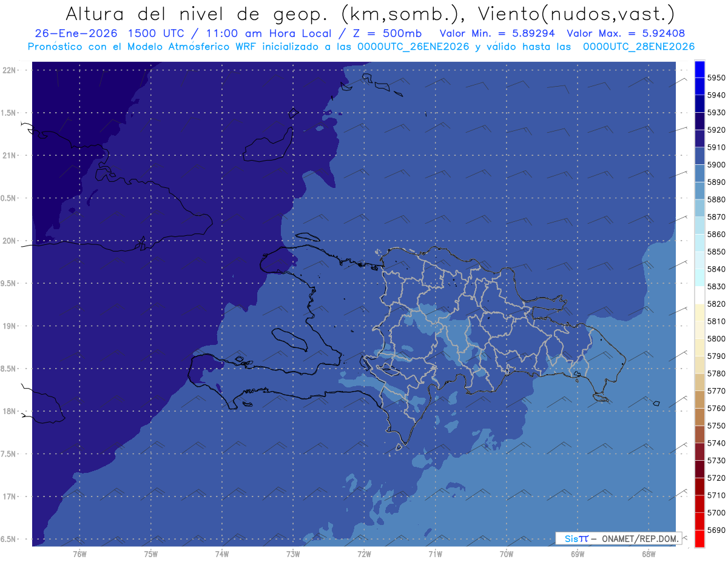
Task: Click 'Valor Min. = 5.89294'
Action: [x=497, y=34]
